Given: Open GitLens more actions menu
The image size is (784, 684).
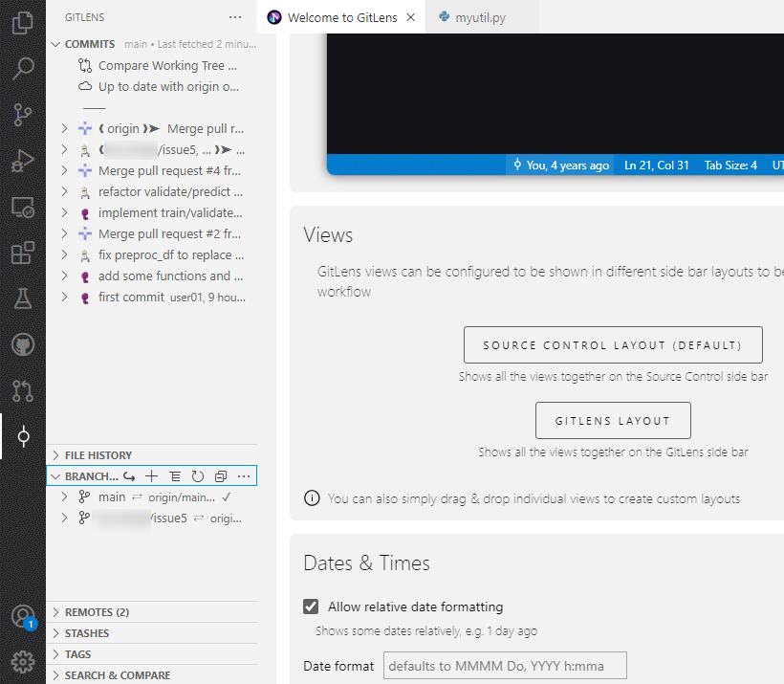Looking at the screenshot, I should (x=234, y=16).
